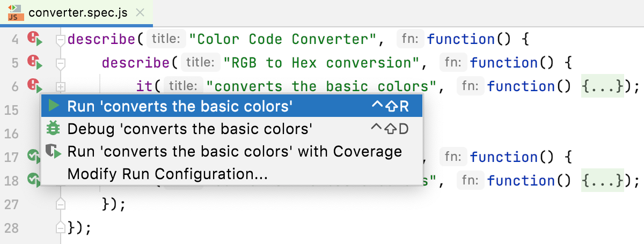Choose Debug 'converts the basic colors'
The width and height of the screenshot is (644, 244).
click(x=190, y=129)
